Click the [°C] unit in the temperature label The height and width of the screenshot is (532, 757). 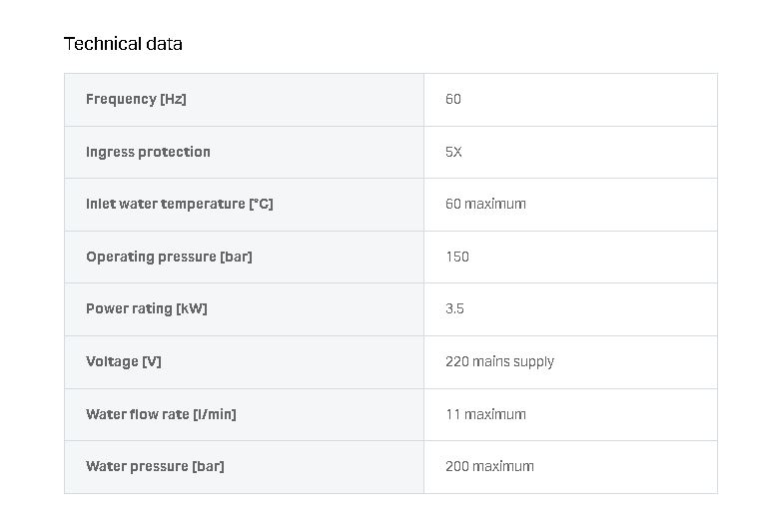coord(261,204)
